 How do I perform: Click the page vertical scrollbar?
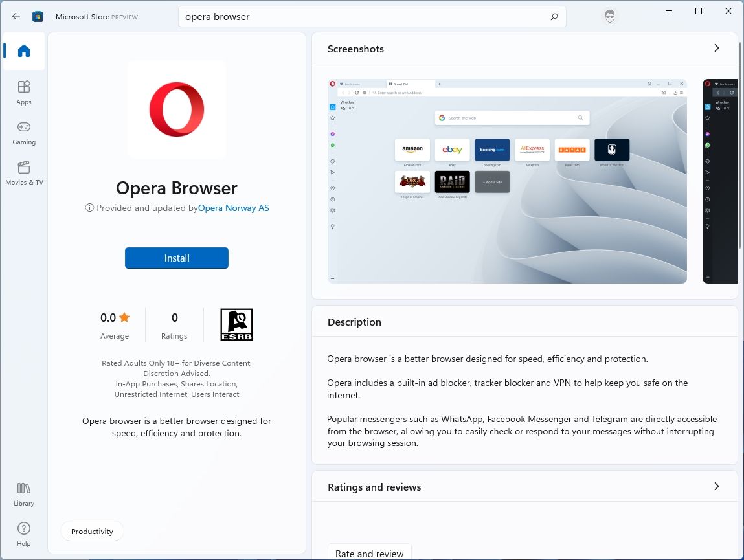(x=739, y=145)
